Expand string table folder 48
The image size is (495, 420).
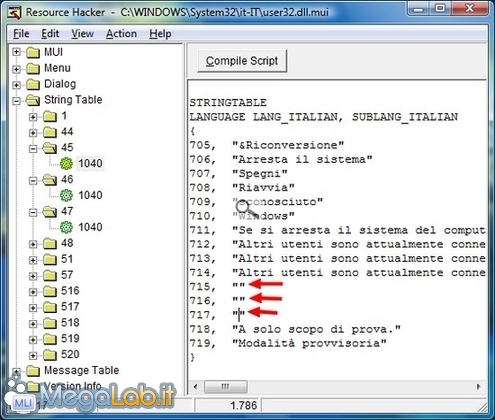(x=33, y=244)
